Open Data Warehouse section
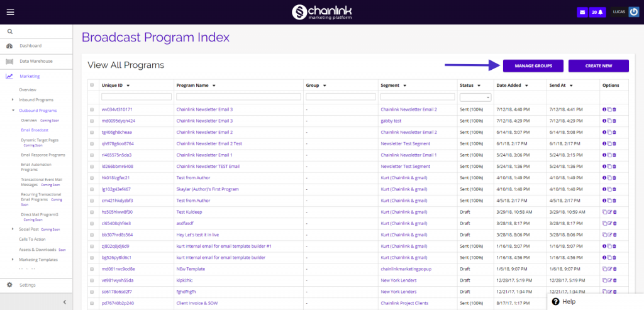This screenshot has height=310, width=644. point(36,61)
